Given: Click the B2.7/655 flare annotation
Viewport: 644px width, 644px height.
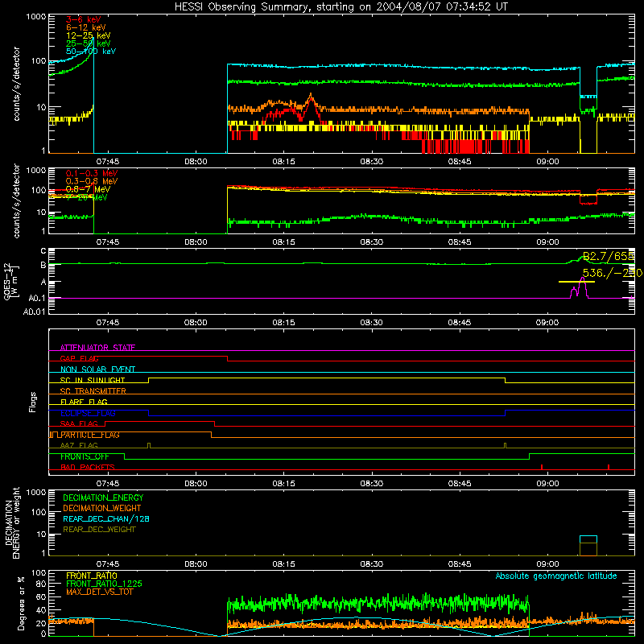Looking at the screenshot, I should tap(608, 256).
